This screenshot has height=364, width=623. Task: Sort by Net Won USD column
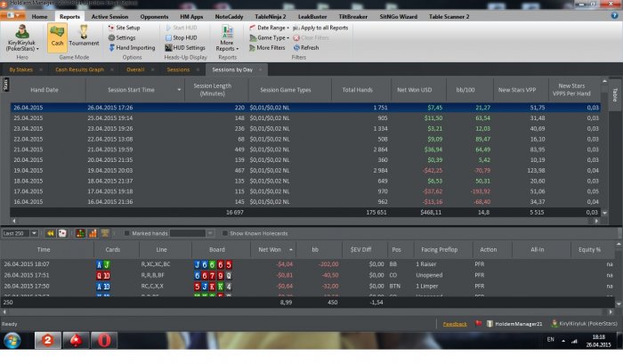coord(415,90)
